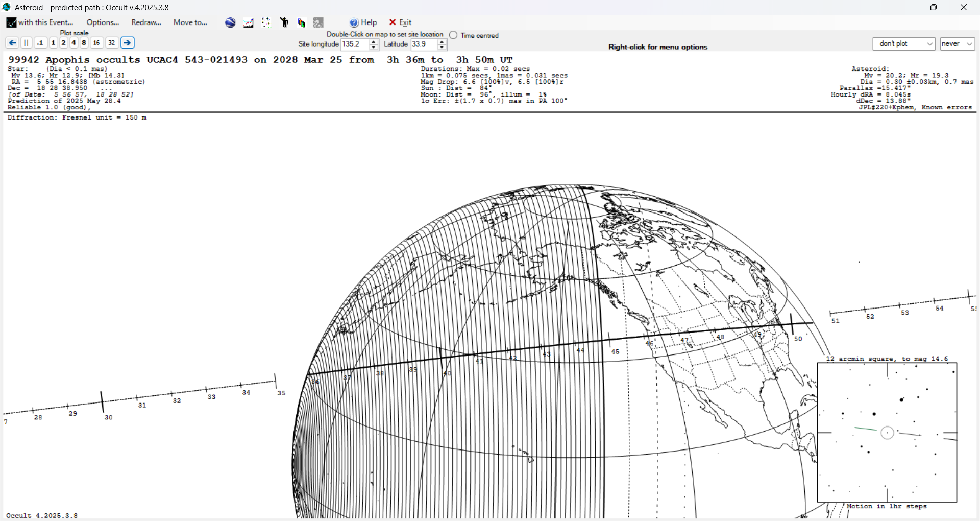The width and height of the screenshot is (980, 521).
Task: Open the Redraw... menu
Action: coord(146,22)
